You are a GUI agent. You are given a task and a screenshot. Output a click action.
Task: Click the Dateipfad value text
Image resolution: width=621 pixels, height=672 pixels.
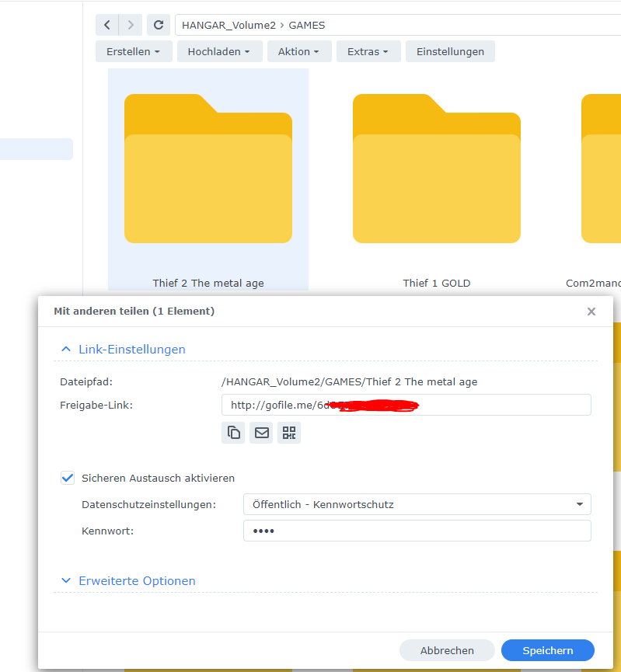[349, 382]
